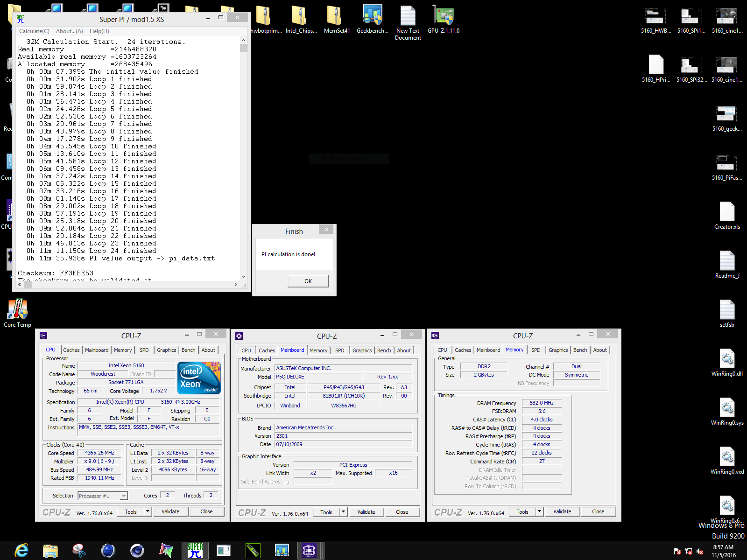
Task: Open the WinRing0.sys file icon
Action: coord(727,412)
